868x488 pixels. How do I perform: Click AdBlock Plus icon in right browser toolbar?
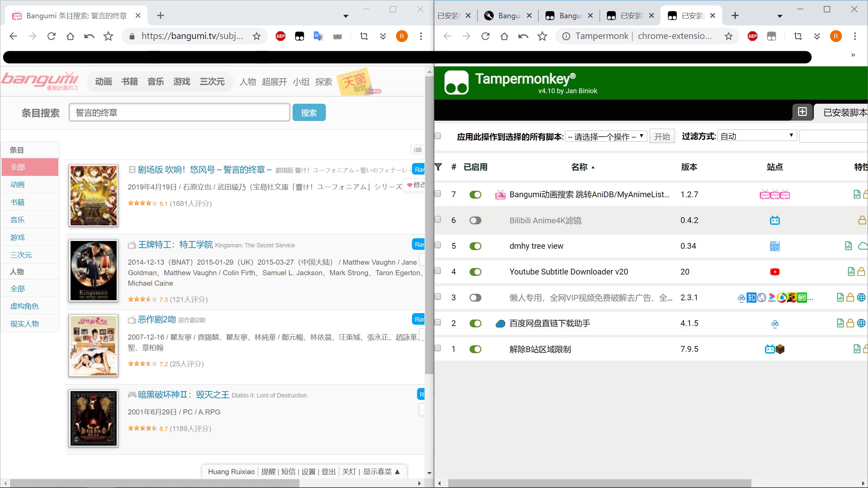tap(752, 36)
